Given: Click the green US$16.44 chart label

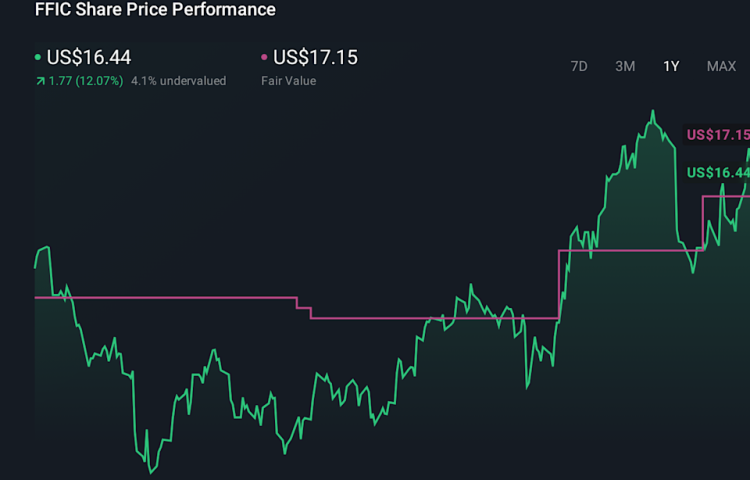Looking at the screenshot, I should tap(718, 173).
